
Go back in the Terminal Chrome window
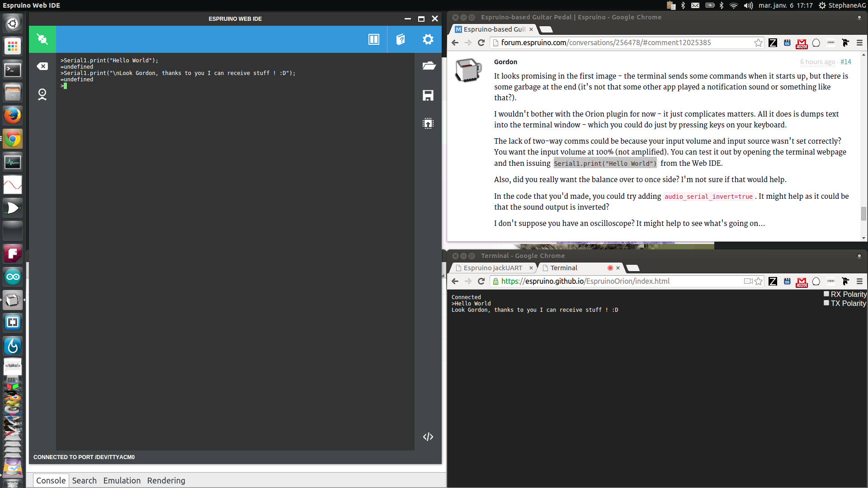455,281
